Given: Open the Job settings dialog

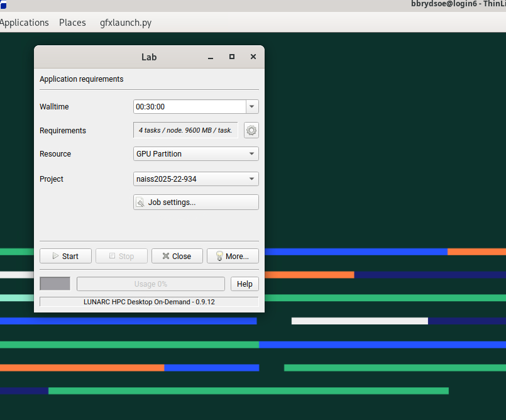Looking at the screenshot, I should (x=195, y=202).
